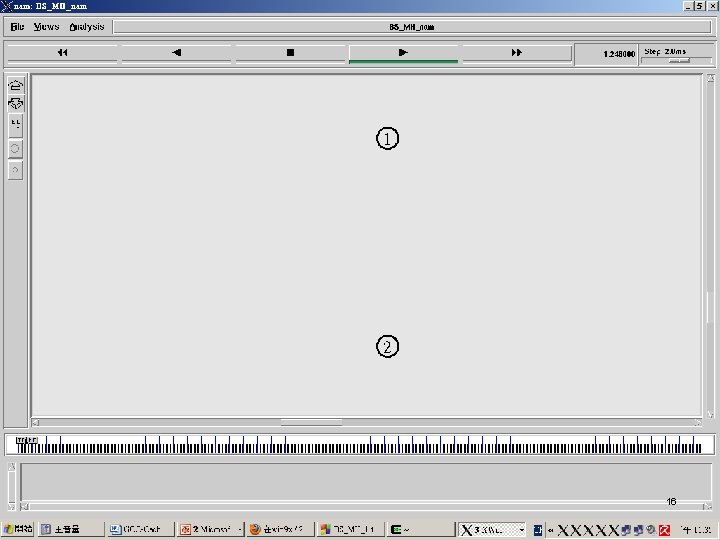720x540 pixels.
Task: Click the canvas scrollbar right arrow
Action: [697, 422]
